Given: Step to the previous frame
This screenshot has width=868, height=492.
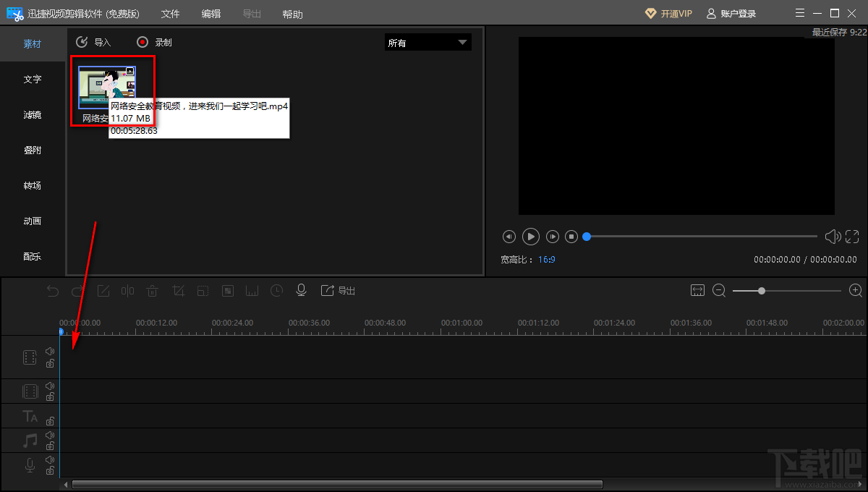Looking at the screenshot, I should 509,236.
